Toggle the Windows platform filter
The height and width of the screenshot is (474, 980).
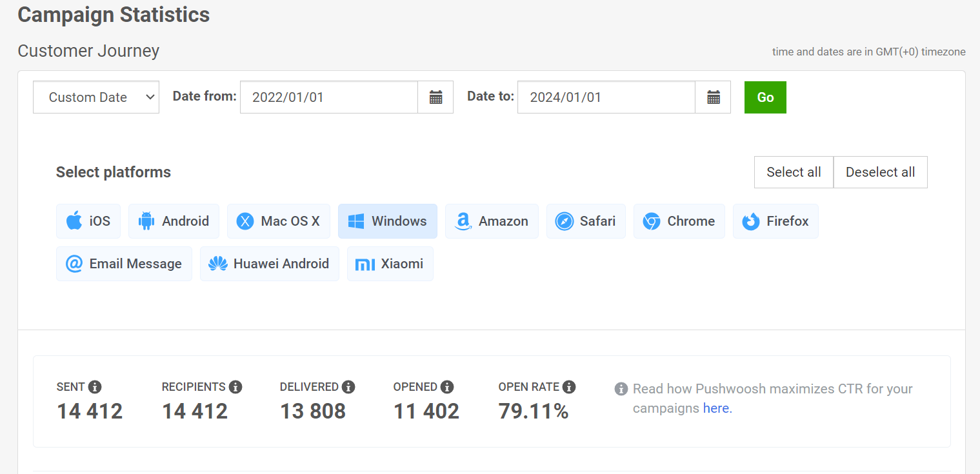388,221
